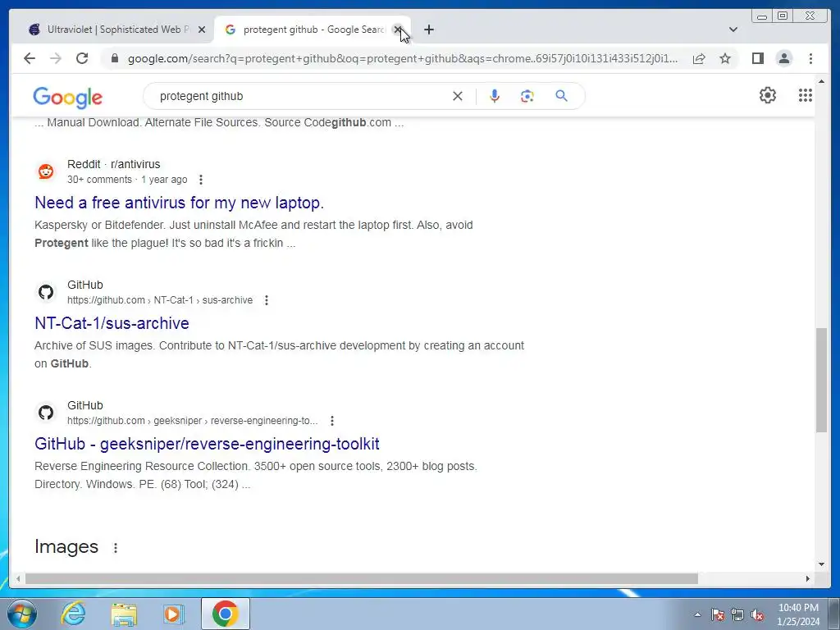Click the GitHub favicon beside geeksniper result
The height and width of the screenshot is (630, 840).
pyautogui.click(x=46, y=413)
